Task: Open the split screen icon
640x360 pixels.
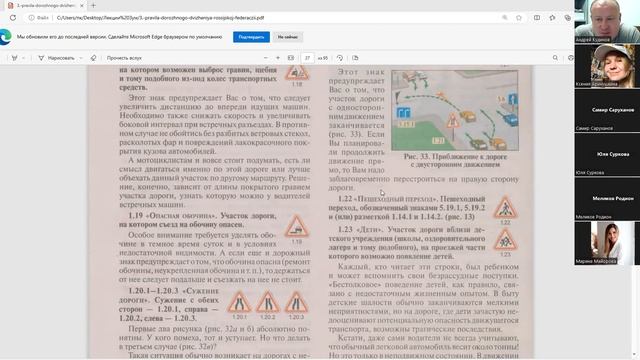Action: (537, 18)
